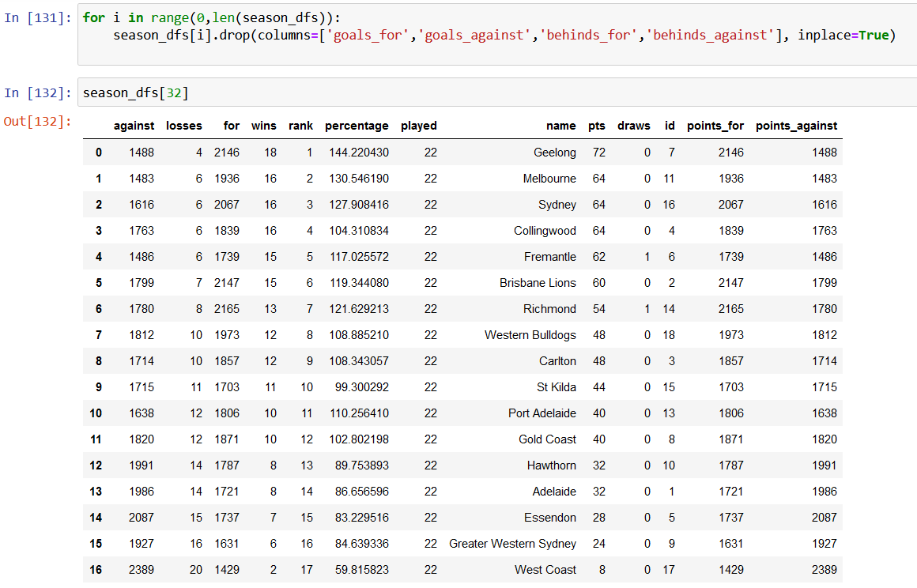Select the Sydney team name cell

(x=557, y=205)
